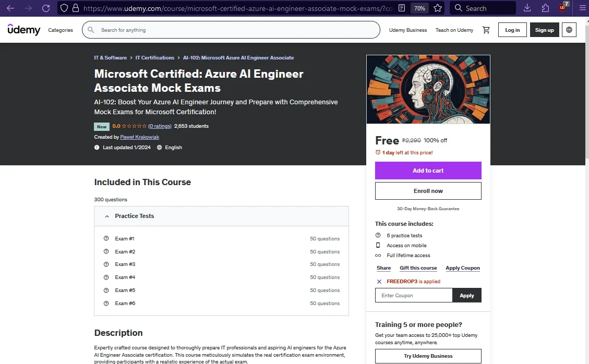
Task: Open the Categories menu
Action: pos(61,30)
